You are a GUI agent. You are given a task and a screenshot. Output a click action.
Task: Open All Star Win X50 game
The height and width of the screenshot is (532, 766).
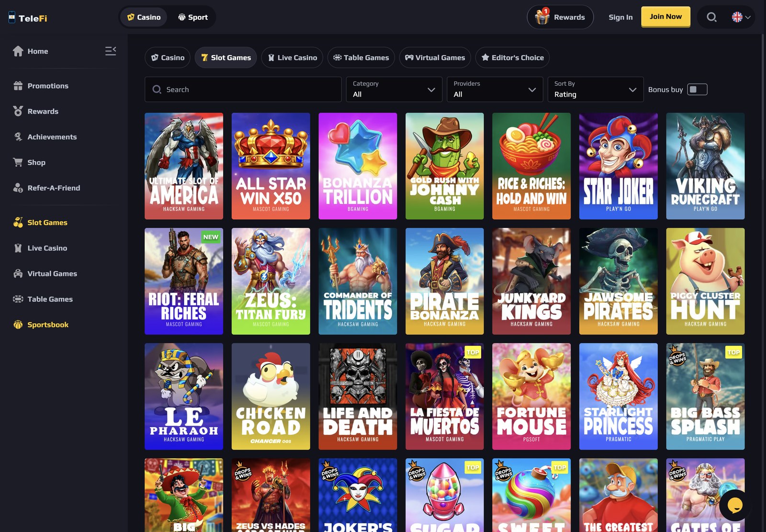tap(271, 166)
